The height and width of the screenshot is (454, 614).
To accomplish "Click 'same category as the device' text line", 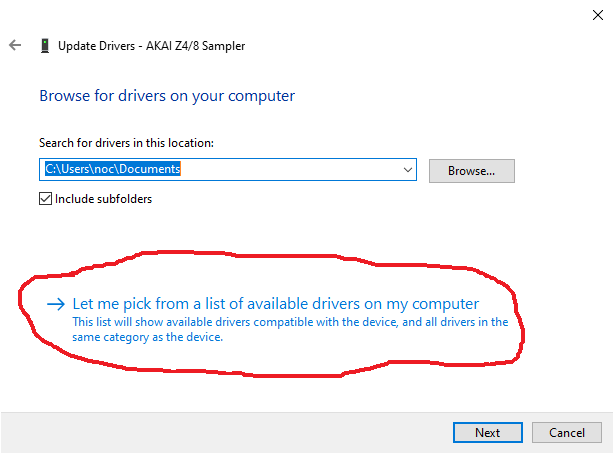I will click(x=148, y=337).
